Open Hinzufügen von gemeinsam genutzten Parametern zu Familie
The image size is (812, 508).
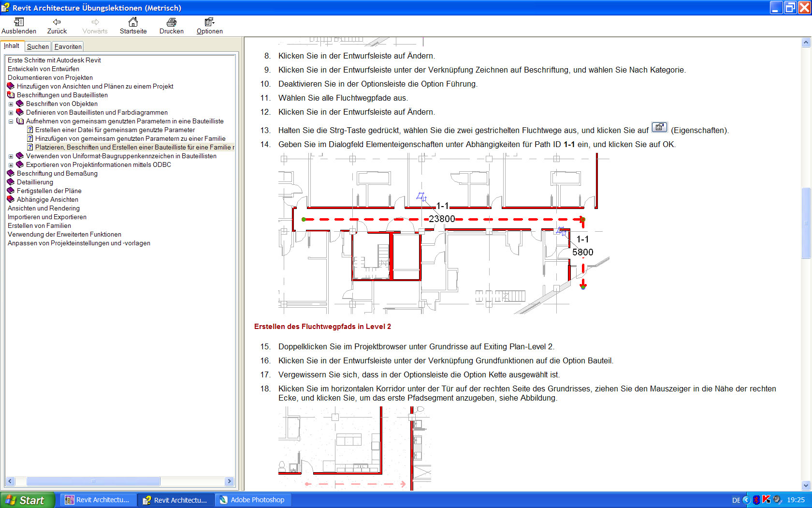(130, 138)
